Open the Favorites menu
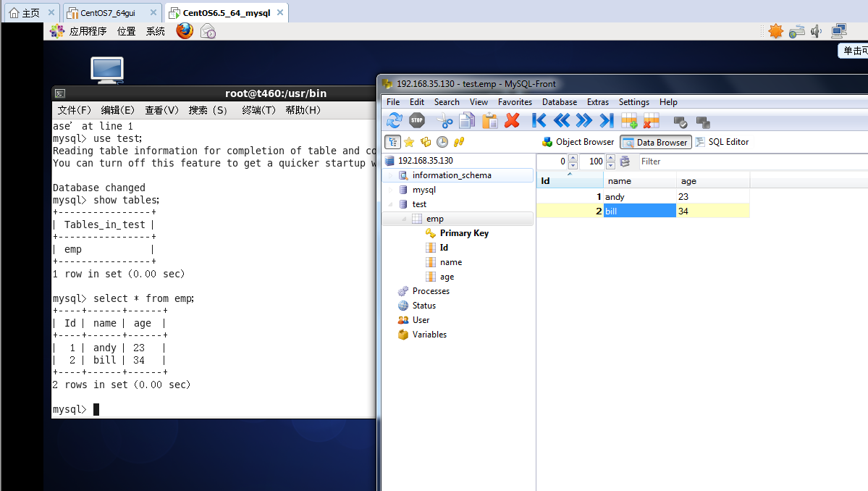The height and width of the screenshot is (491, 868). click(x=515, y=102)
